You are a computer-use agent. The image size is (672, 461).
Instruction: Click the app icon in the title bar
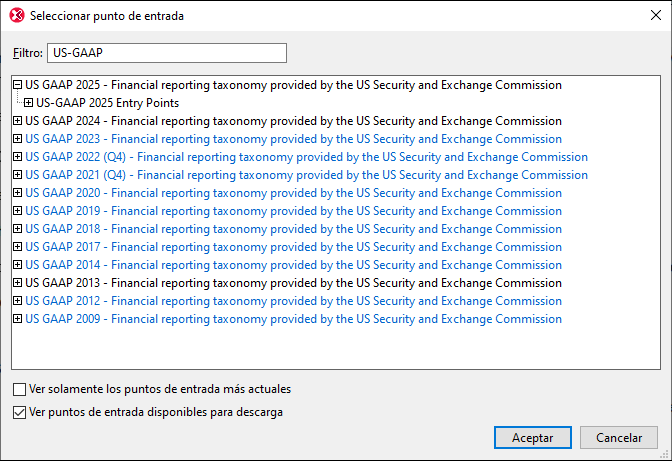point(15,16)
